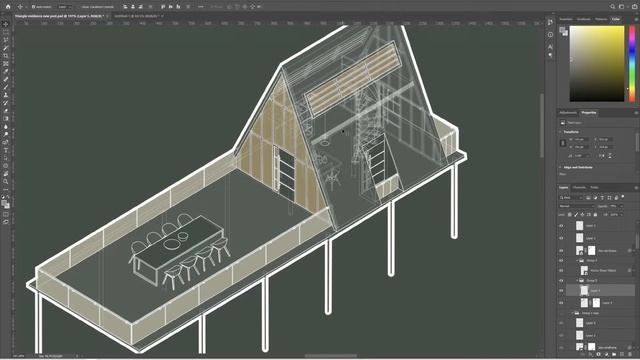Screen dimensions: 640x360
Task: Click Filter for type layers icon
Action: [602, 198]
